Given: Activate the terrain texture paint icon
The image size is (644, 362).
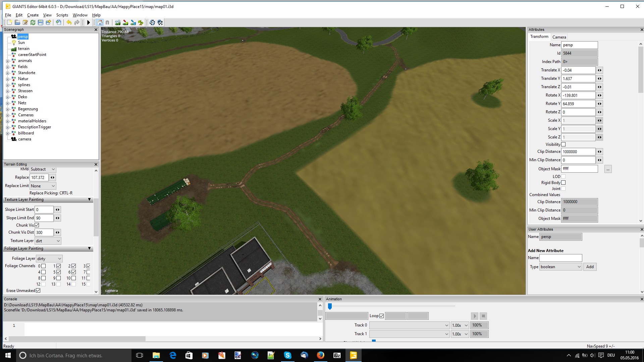Looking at the screenshot, I should pos(125,22).
